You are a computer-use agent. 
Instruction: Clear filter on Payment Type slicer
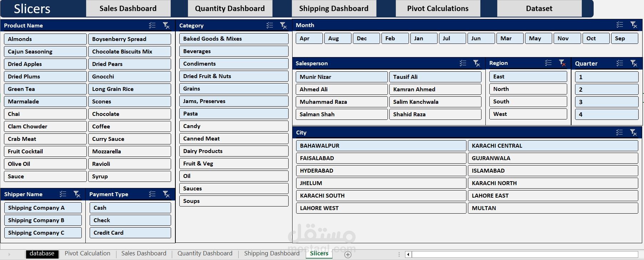166,194
